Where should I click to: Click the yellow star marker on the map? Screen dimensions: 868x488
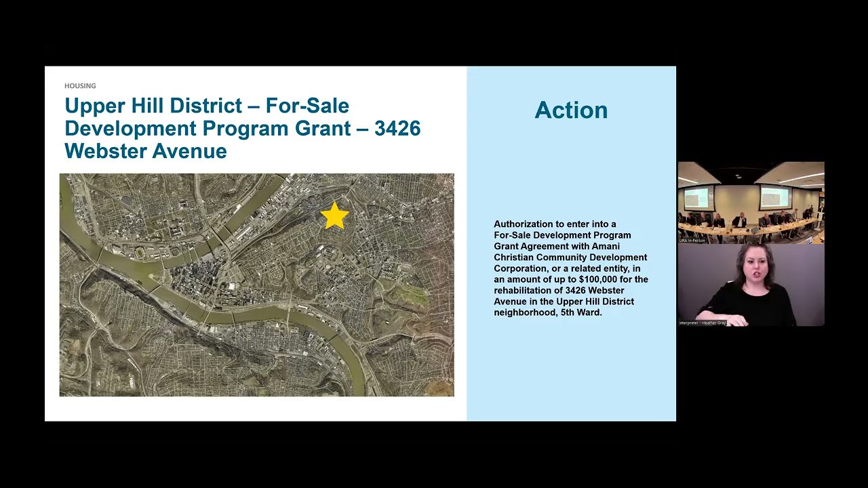point(334,216)
